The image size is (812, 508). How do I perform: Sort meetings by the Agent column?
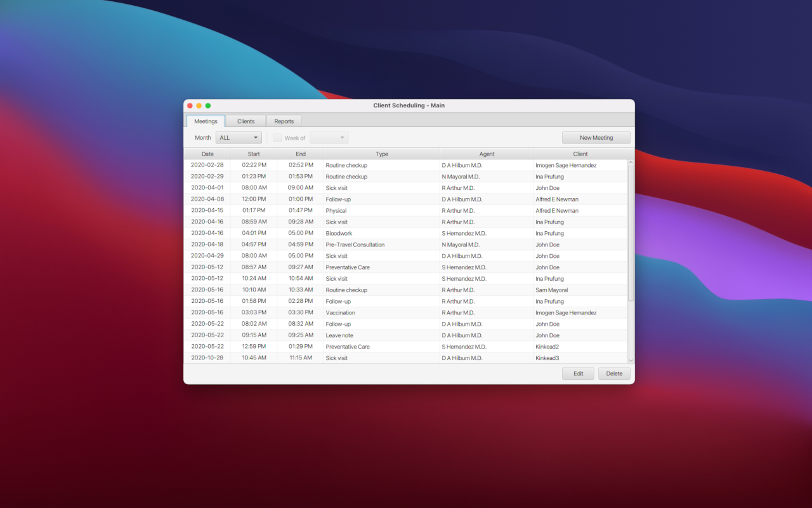pos(487,154)
